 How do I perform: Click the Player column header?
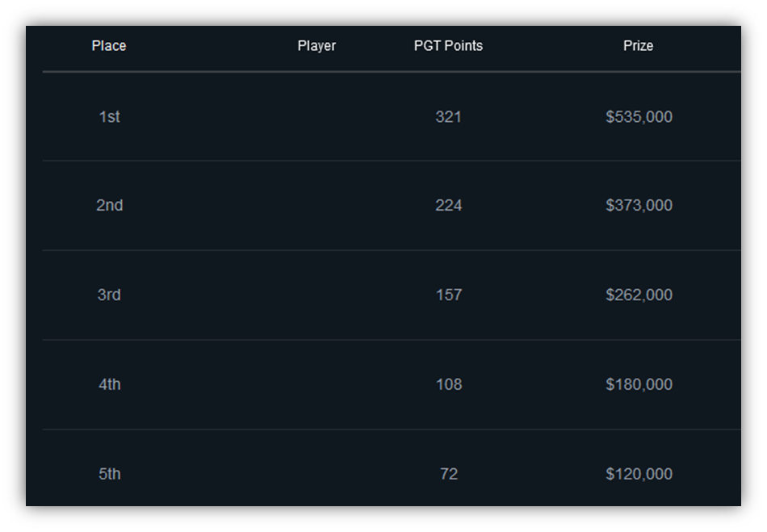click(316, 46)
